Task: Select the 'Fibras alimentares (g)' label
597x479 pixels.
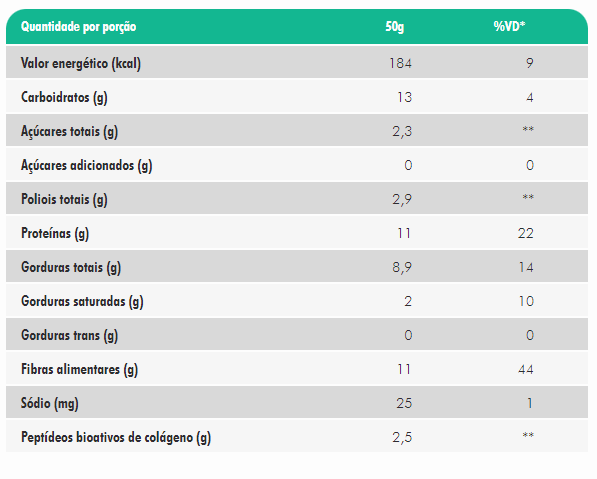Action: 79,369
